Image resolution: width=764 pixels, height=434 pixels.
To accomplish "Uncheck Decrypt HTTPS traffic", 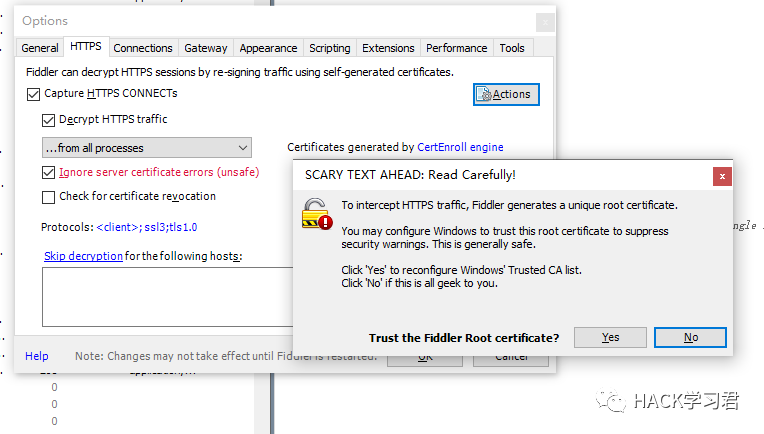I will (x=48, y=120).
